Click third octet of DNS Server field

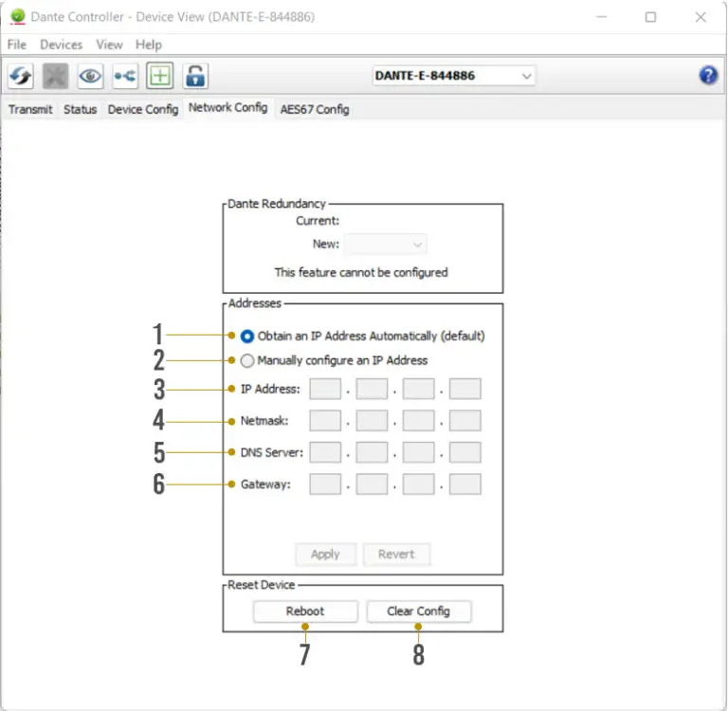tap(418, 452)
